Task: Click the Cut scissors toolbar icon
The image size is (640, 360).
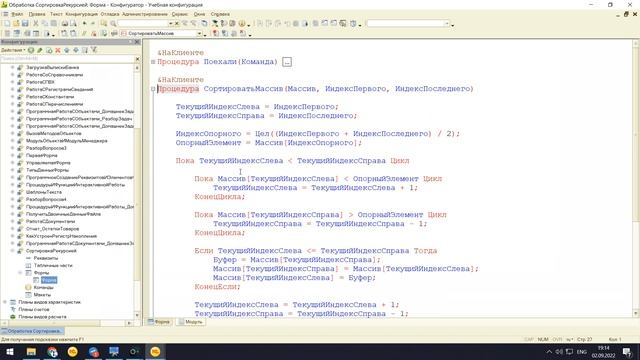Action: coord(36,24)
